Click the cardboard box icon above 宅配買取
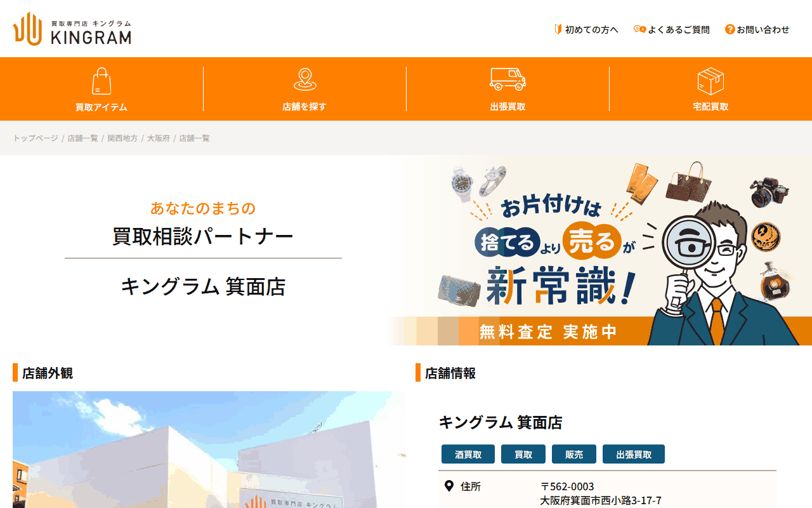The image size is (812, 508). coord(710,81)
